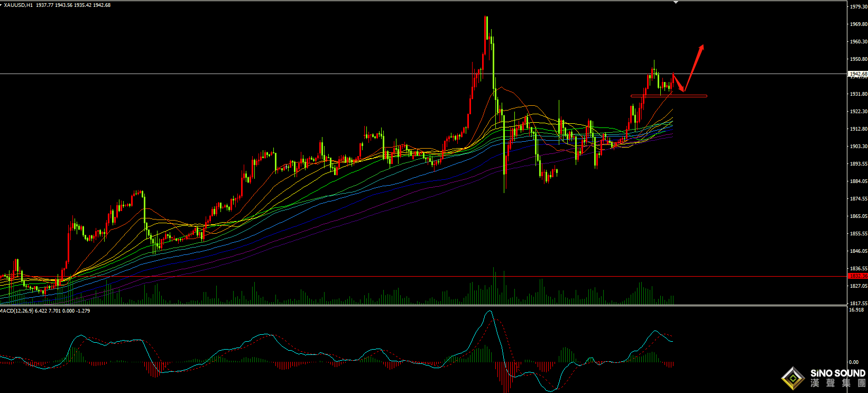Click the Sino Sound diamond logo
The image size is (868, 393).
point(793,378)
